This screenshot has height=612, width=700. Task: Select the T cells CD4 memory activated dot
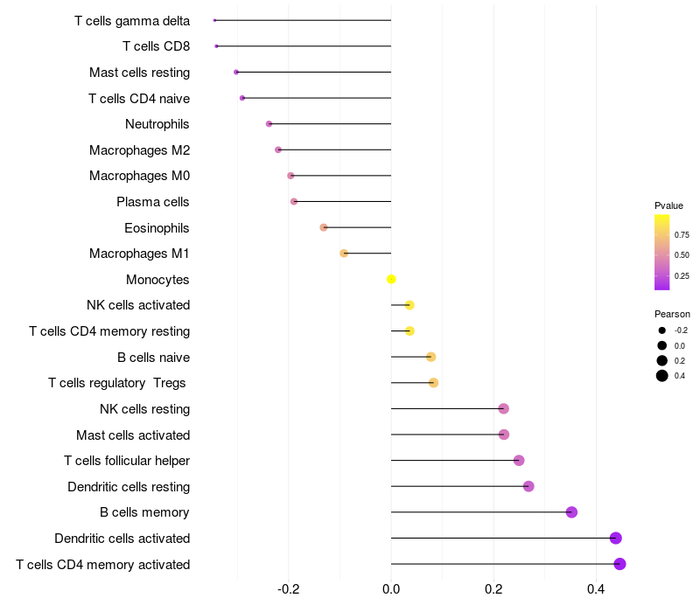pyautogui.click(x=619, y=564)
